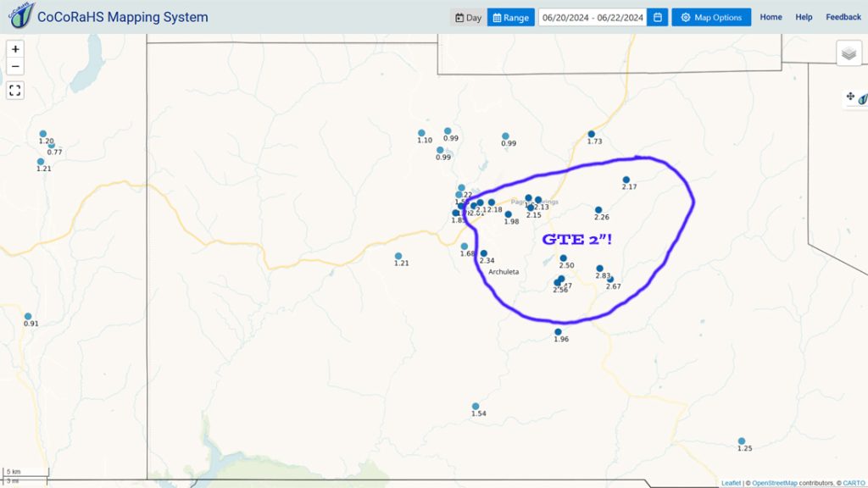Select the station dot reading 1.96
This screenshot has height=488, width=868.
click(x=558, y=332)
